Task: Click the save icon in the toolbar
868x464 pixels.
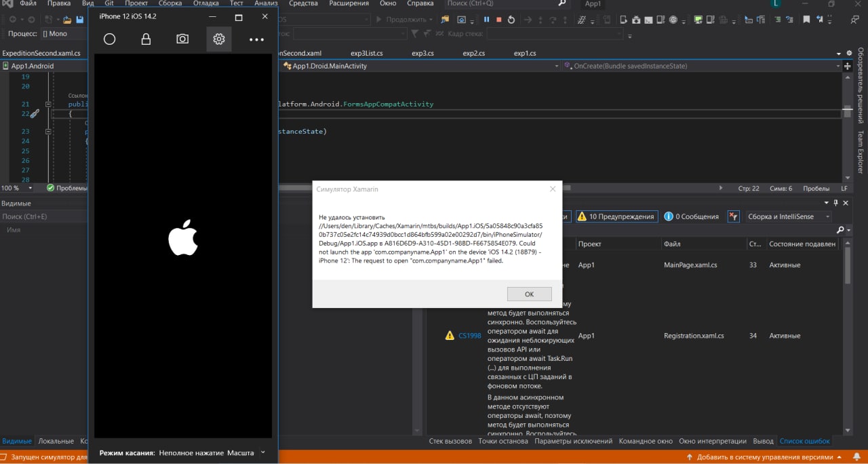Action: point(79,20)
